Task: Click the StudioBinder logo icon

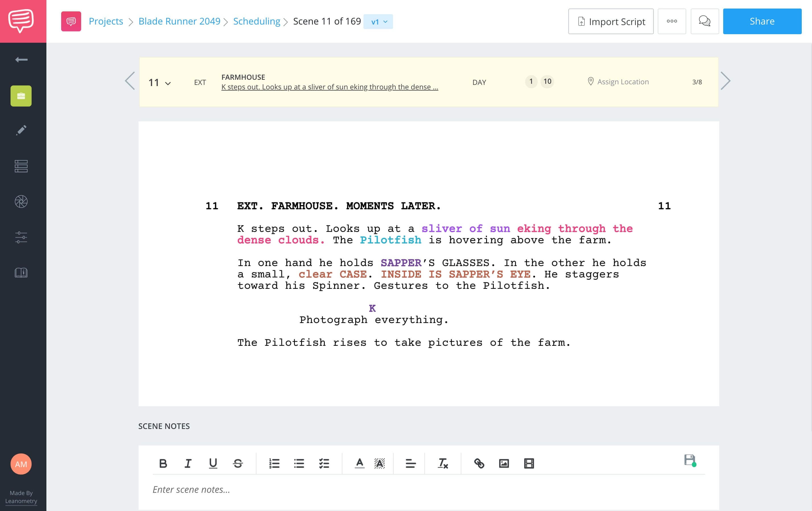Action: [x=21, y=21]
